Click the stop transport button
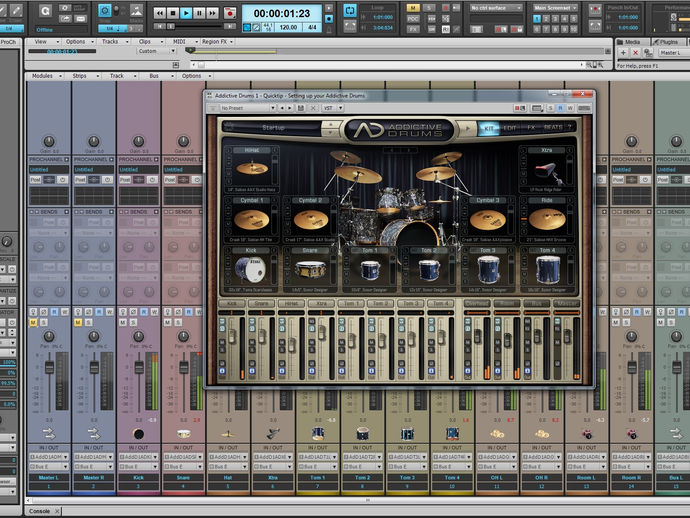The height and width of the screenshot is (518, 690). 173,13
